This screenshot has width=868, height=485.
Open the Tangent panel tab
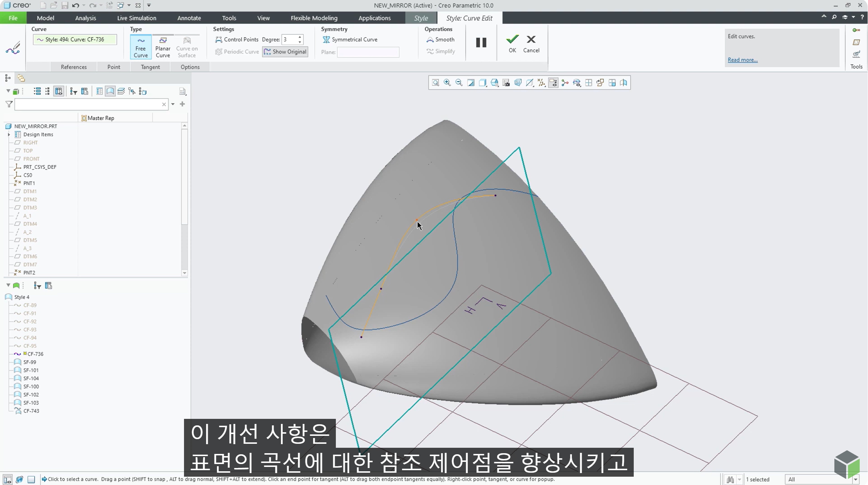[x=150, y=67]
